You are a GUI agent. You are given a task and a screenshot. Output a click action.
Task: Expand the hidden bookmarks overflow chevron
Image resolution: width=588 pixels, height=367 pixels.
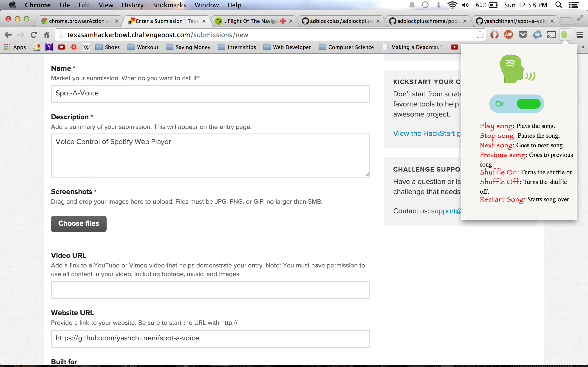click(x=583, y=47)
